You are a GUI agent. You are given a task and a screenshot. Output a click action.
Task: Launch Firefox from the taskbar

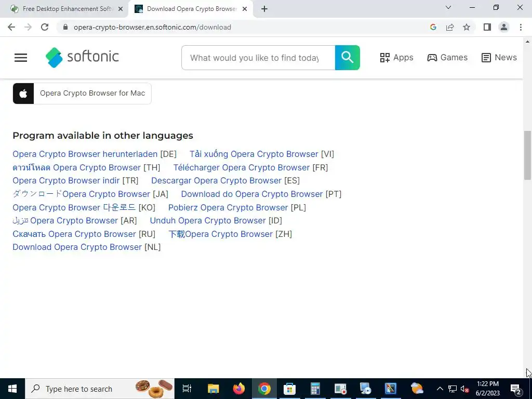pyautogui.click(x=239, y=389)
